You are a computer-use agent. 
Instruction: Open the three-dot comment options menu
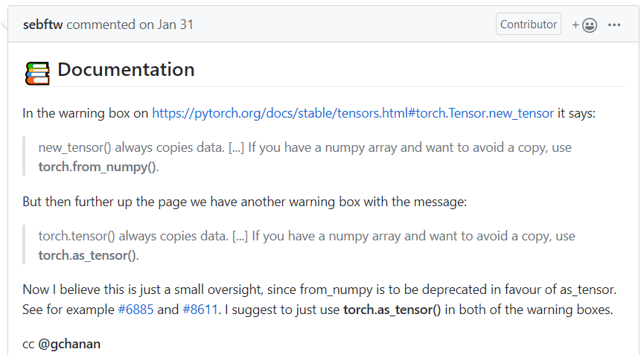[614, 25]
